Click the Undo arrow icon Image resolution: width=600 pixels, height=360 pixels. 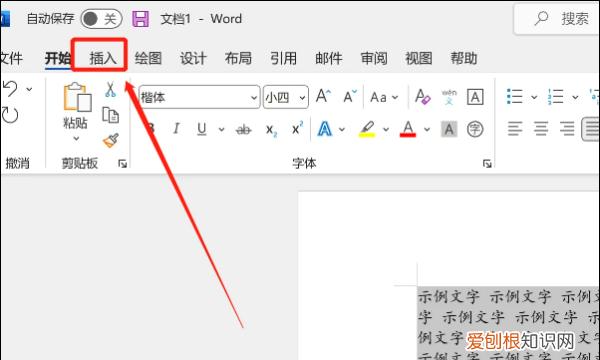(x=10, y=89)
